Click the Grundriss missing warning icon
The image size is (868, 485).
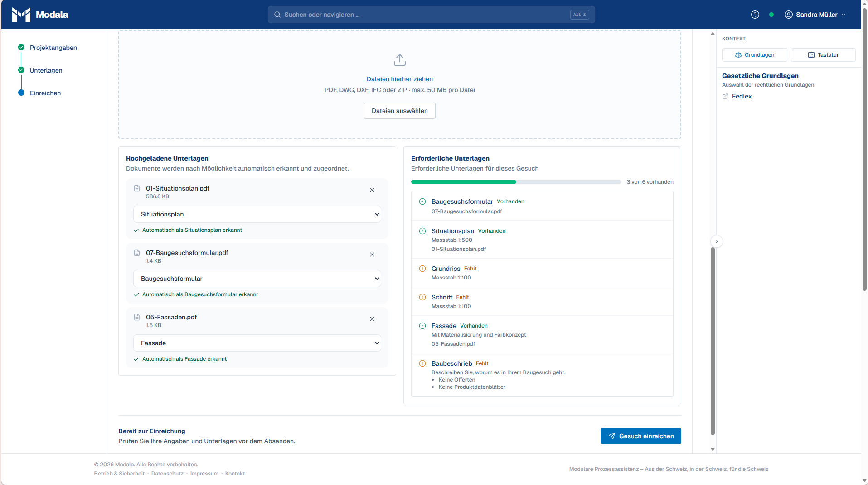(x=422, y=269)
